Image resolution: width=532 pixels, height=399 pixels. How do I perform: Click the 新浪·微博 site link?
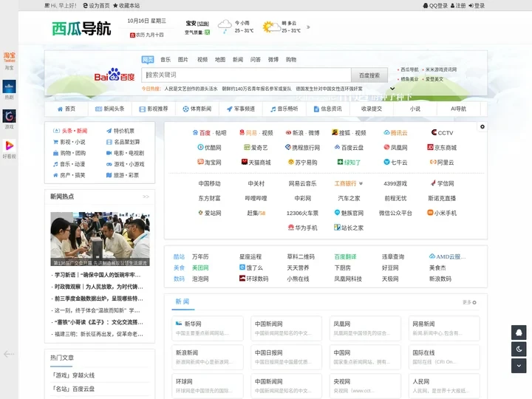(302, 133)
